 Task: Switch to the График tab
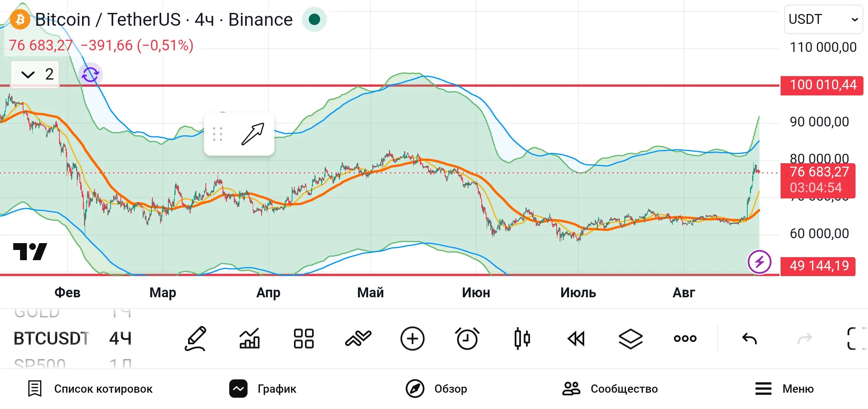263,389
